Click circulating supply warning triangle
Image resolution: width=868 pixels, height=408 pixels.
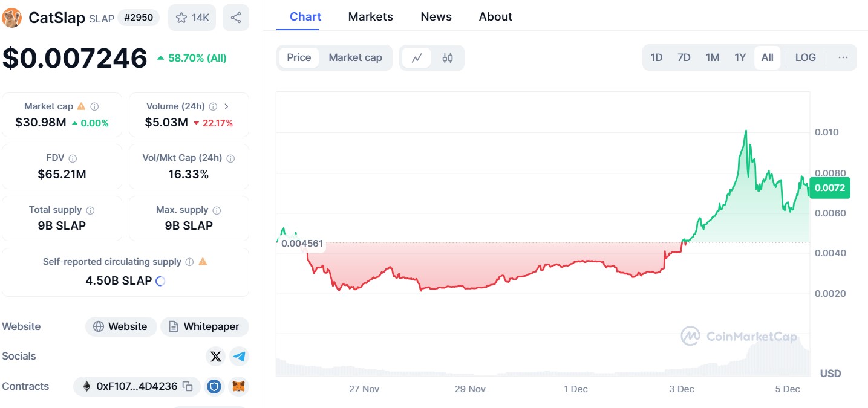[x=203, y=262]
